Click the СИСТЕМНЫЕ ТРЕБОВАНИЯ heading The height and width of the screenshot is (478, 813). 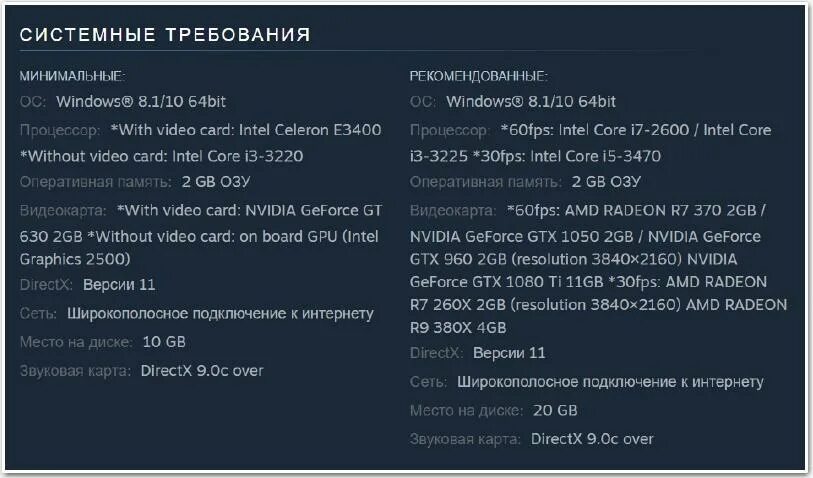(x=165, y=35)
